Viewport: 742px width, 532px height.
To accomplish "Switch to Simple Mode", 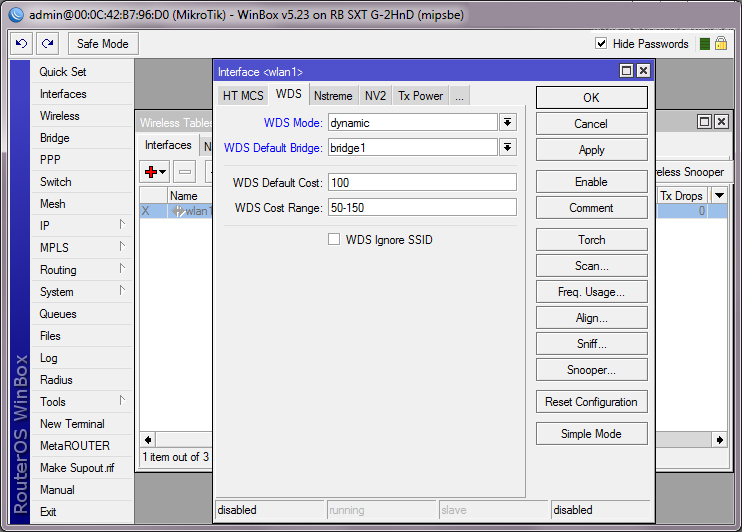I will tap(592, 434).
